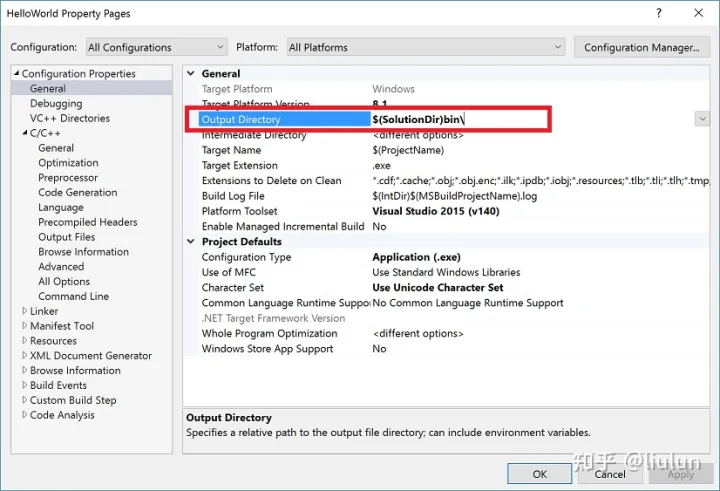Screen dimensions: 720x491
Task: Click the OK button
Action: (539, 474)
